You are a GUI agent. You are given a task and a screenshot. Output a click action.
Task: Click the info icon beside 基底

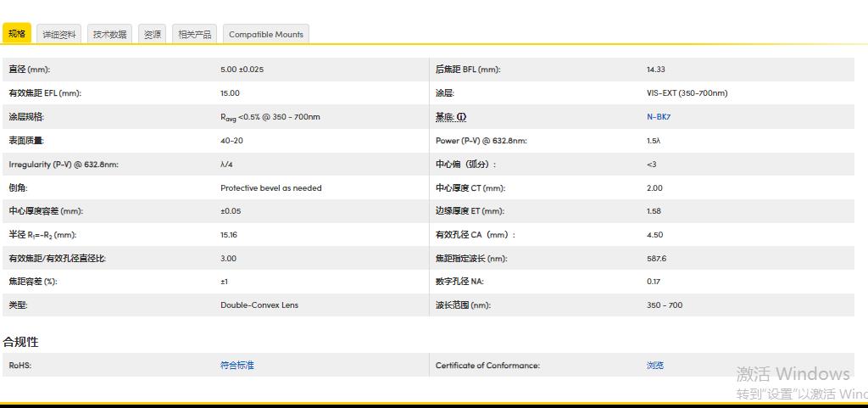point(462,117)
